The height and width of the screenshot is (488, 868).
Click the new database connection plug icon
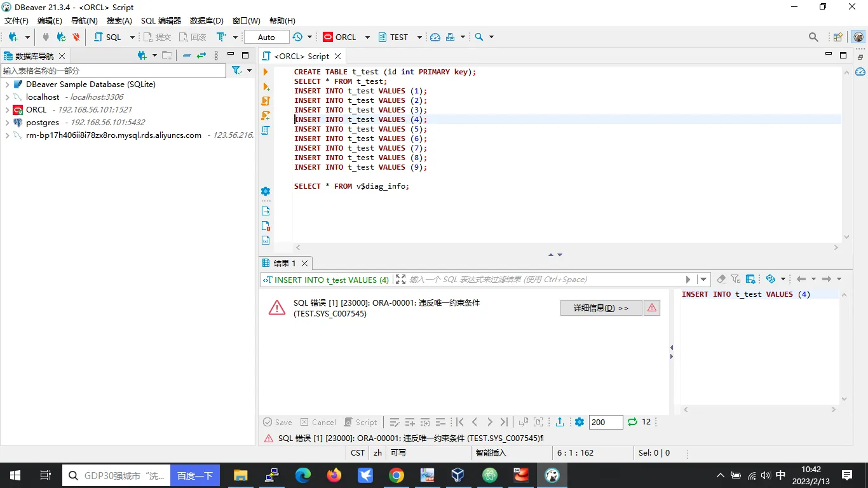(x=12, y=37)
